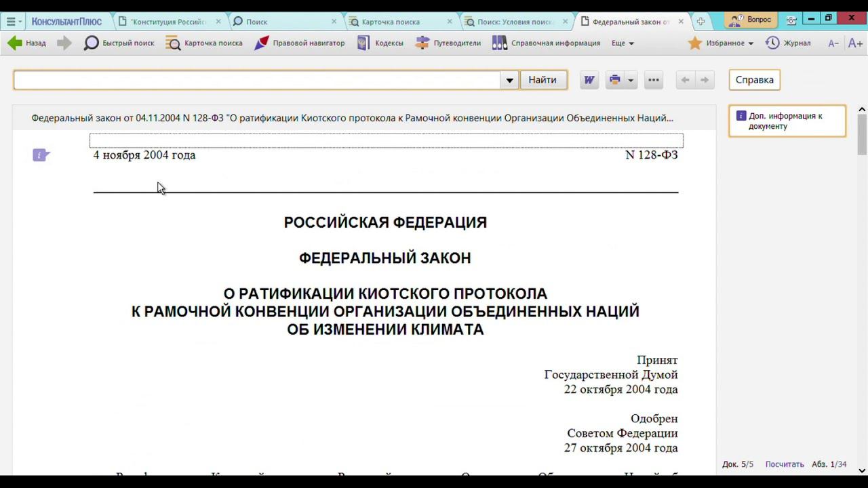Click the КонсультантПлюс logo
The image size is (868, 488).
[x=66, y=22]
